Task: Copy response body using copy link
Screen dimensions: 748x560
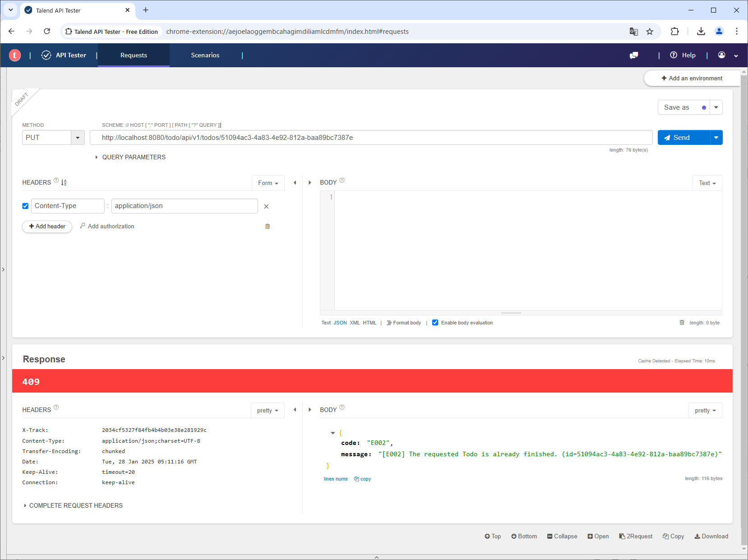Action: tap(362, 479)
